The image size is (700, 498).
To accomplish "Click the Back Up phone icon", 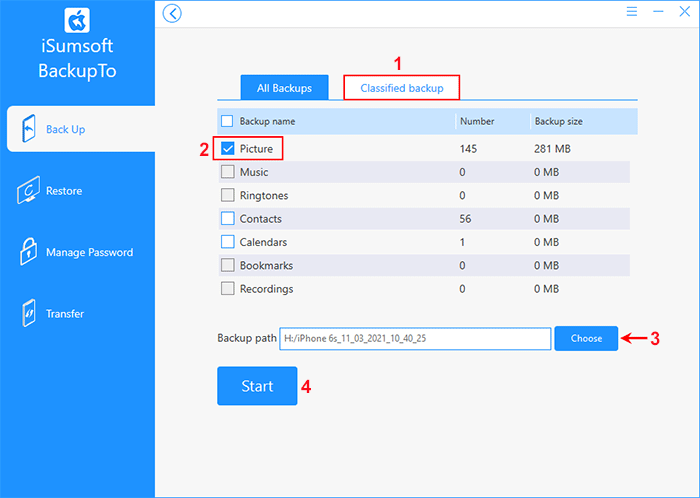I will pos(29,129).
